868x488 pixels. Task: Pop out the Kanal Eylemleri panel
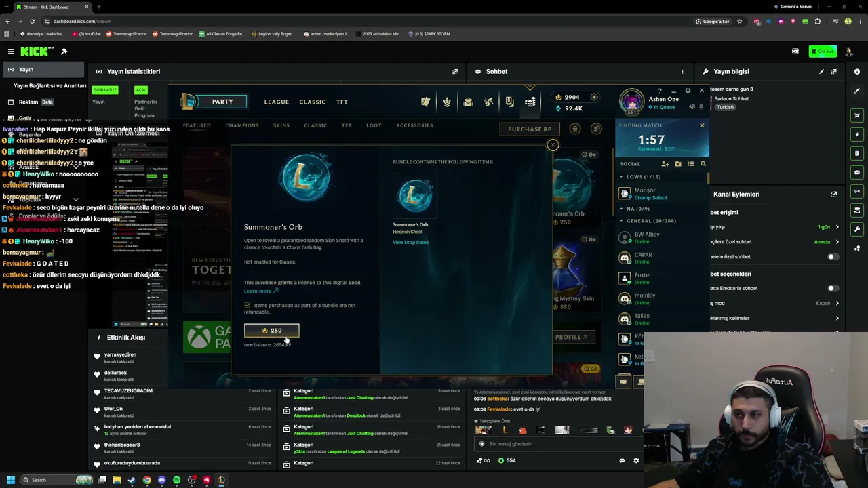coord(834,194)
